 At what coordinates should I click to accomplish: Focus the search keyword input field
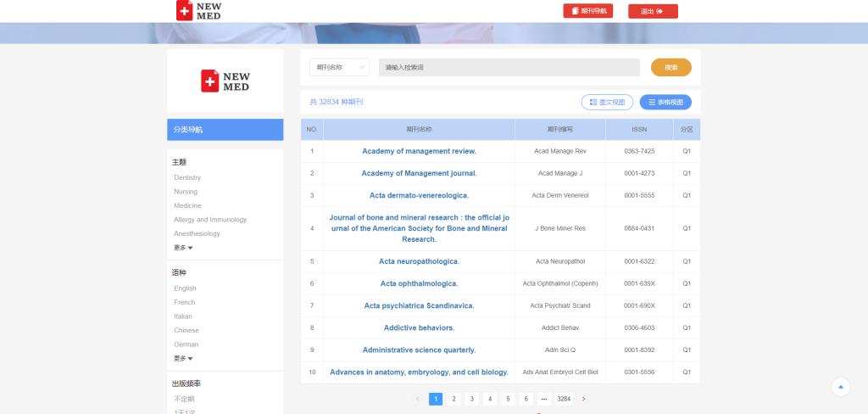[509, 67]
